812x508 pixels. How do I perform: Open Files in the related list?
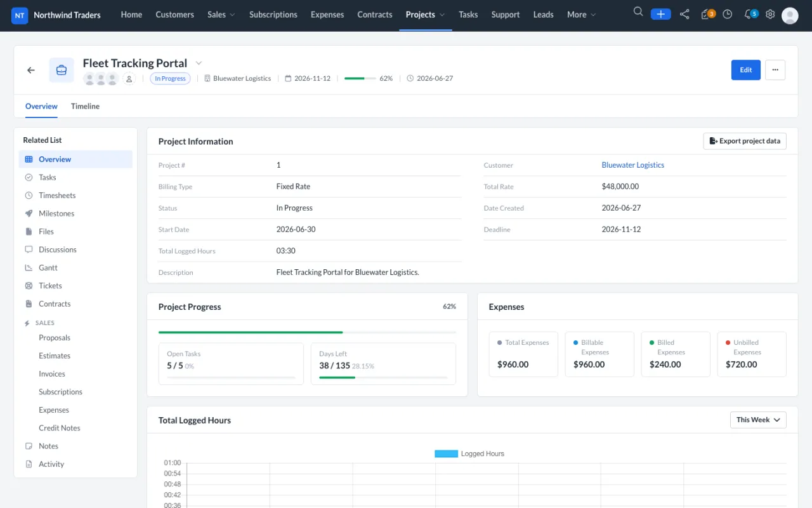click(x=75, y=232)
